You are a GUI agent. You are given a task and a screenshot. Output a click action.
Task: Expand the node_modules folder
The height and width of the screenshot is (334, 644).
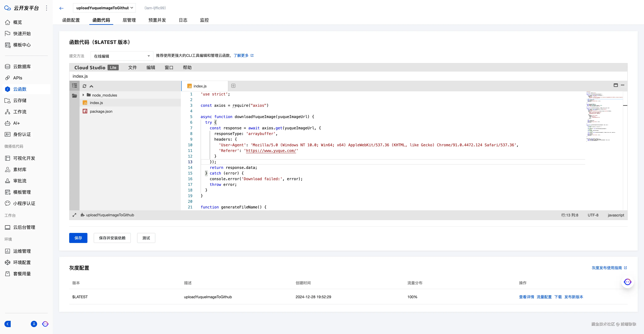[83, 95]
